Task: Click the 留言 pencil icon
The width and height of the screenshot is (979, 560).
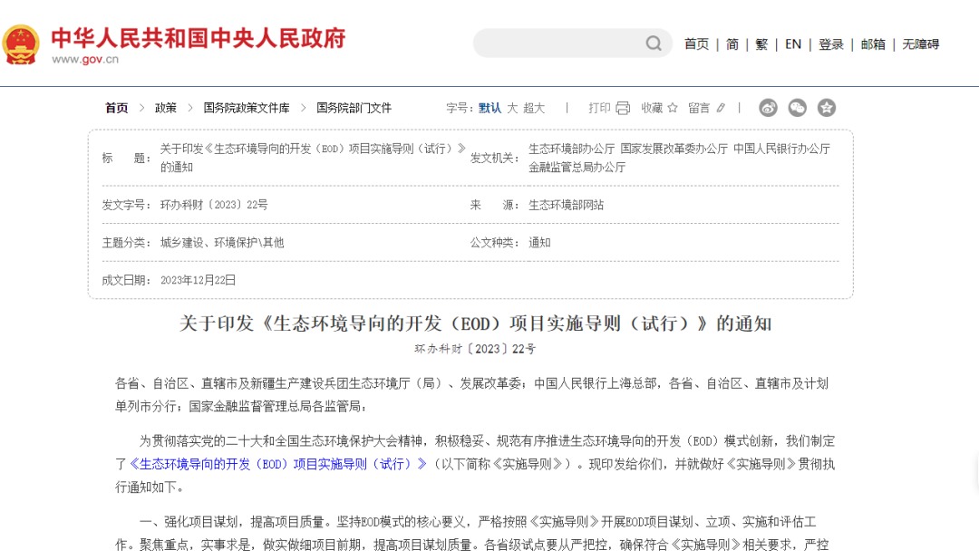Action: [721, 108]
